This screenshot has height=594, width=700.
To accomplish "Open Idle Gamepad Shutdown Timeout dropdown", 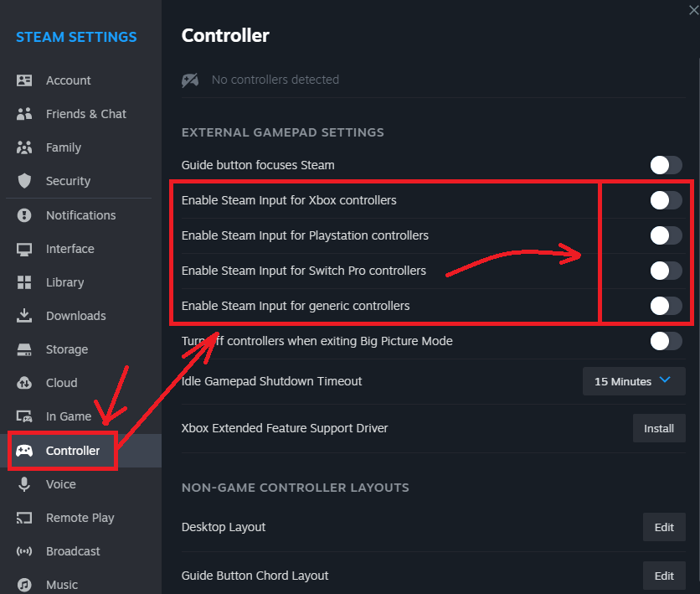I will pyautogui.click(x=633, y=381).
